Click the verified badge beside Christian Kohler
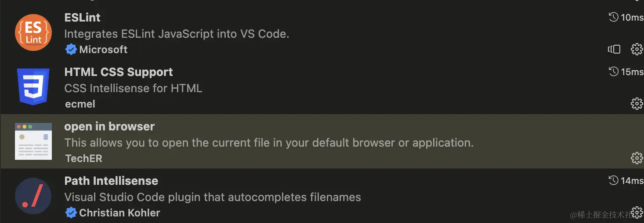The height and width of the screenshot is (223, 644). tap(71, 213)
